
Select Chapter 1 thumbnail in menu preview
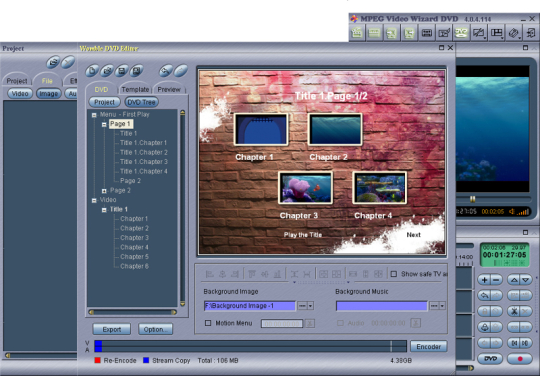click(x=261, y=129)
